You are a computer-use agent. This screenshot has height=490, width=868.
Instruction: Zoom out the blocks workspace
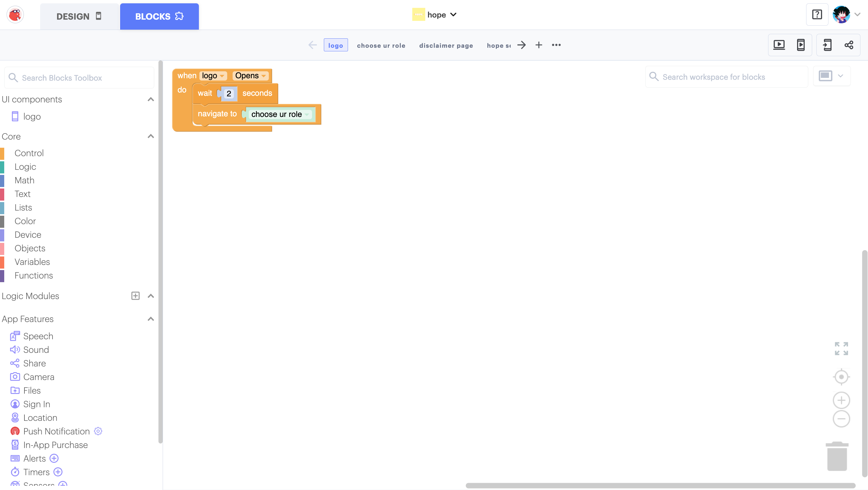(x=841, y=419)
